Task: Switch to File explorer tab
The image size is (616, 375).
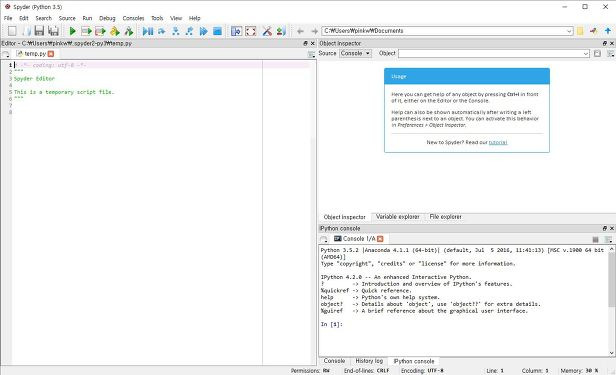Action: (446, 217)
